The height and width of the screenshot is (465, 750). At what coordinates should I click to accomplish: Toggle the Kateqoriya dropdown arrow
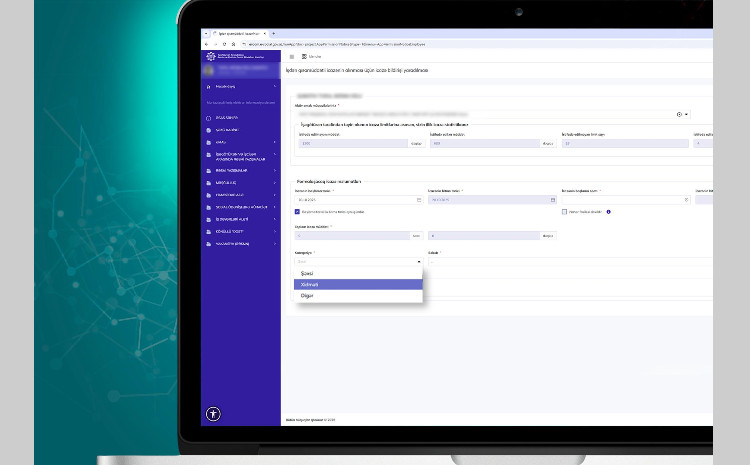tap(419, 261)
